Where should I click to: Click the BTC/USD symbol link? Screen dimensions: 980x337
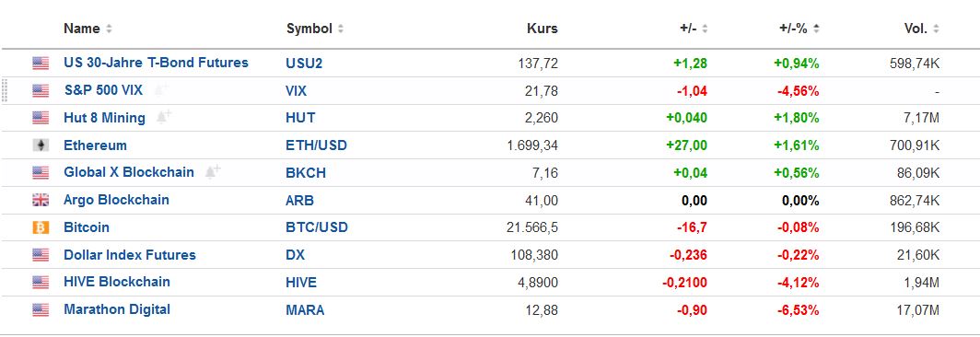click(316, 227)
